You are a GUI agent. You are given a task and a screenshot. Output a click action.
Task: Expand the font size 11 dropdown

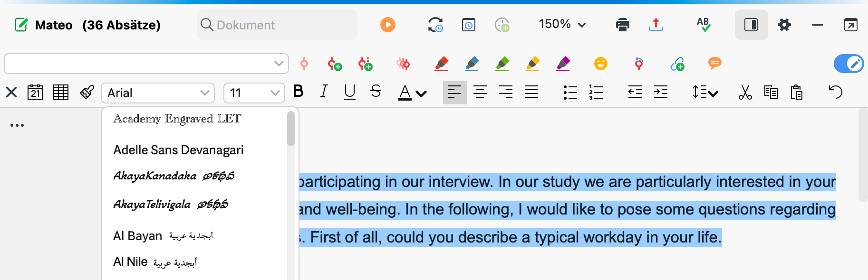point(254,93)
